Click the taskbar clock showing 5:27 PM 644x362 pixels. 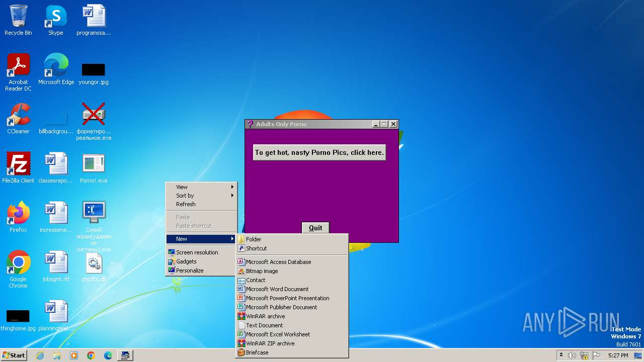[x=618, y=355]
